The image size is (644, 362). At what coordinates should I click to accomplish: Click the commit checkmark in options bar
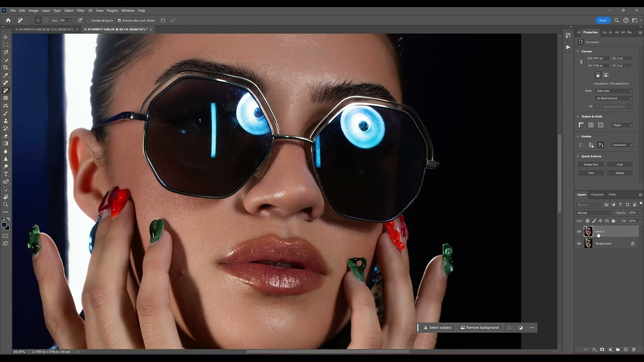click(x=173, y=20)
